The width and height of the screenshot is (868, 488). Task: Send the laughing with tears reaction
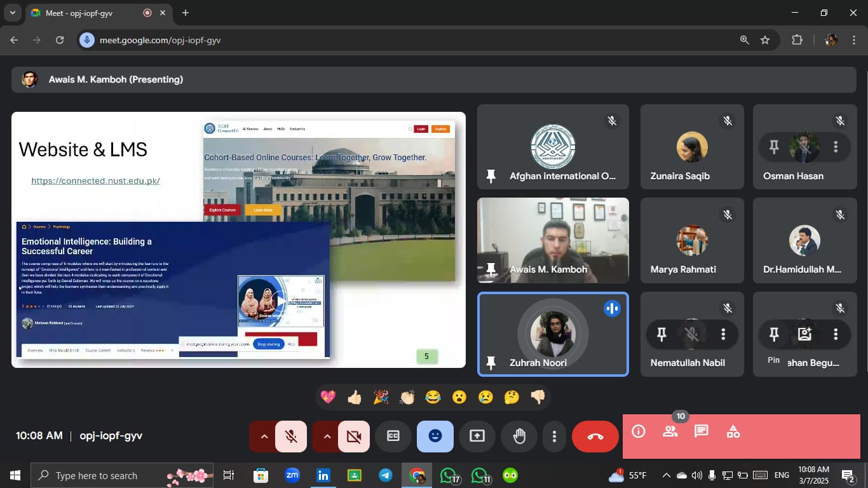point(433,398)
